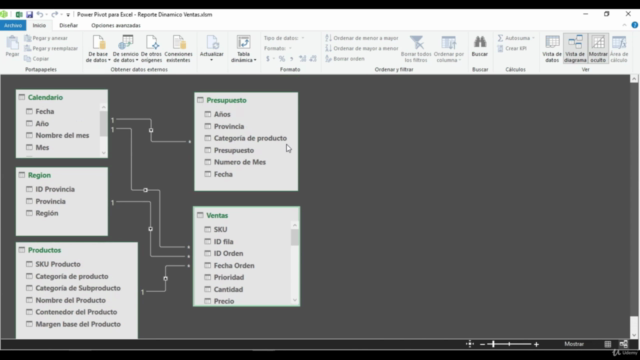Decrease decimal places icon
640x360 pixels.
coord(313,59)
